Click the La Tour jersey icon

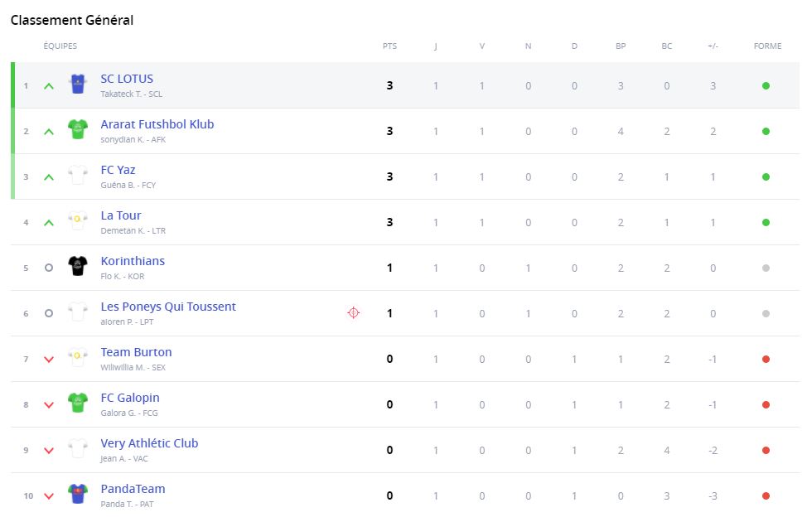[77, 221]
